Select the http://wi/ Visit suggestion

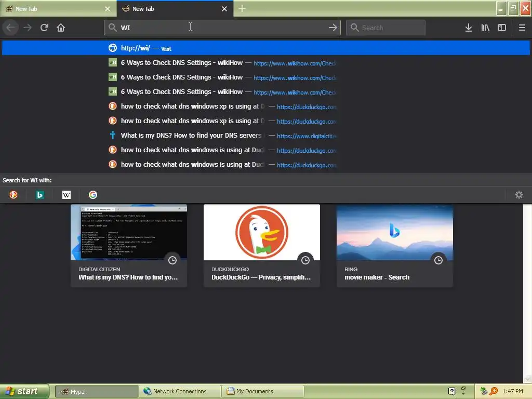pos(265,48)
